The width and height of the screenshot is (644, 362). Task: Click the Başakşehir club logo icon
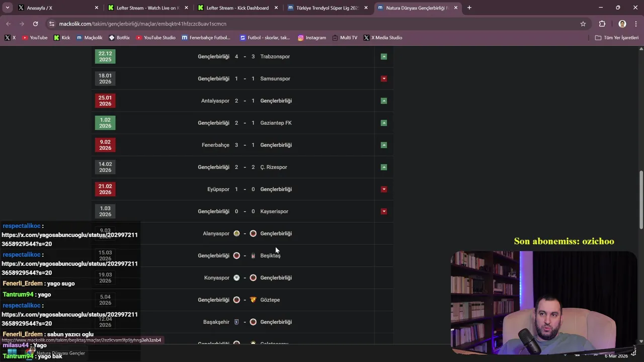coord(236,322)
